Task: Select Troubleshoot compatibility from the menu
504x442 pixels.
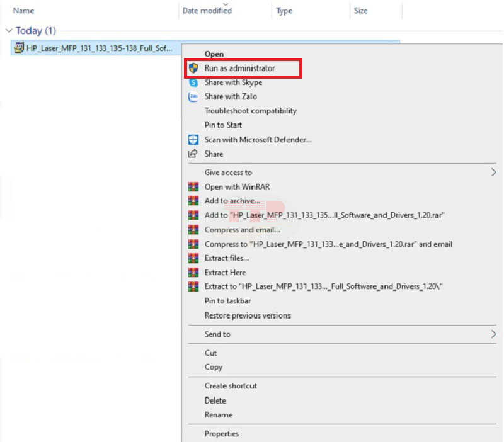Action: coord(250,111)
